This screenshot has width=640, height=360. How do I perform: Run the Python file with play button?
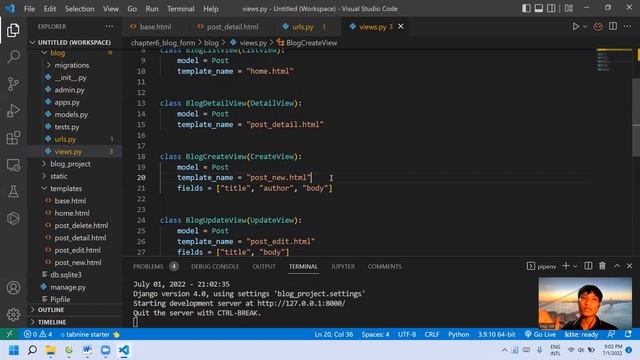tap(575, 27)
